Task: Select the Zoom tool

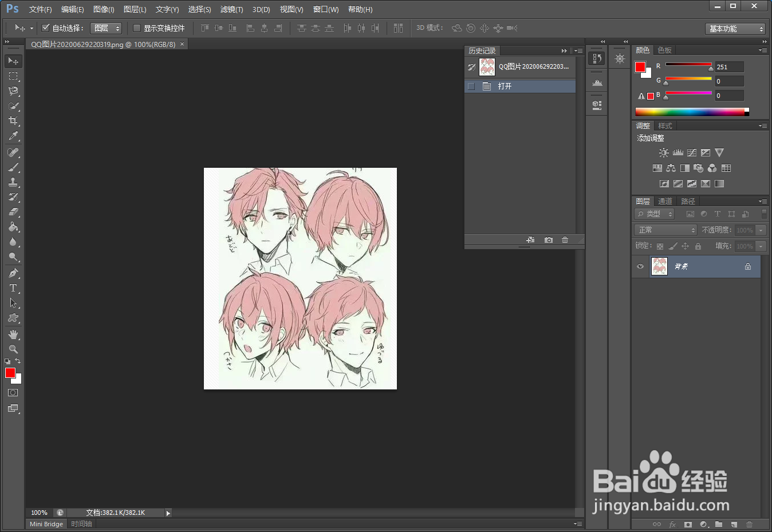Action: tap(13, 349)
